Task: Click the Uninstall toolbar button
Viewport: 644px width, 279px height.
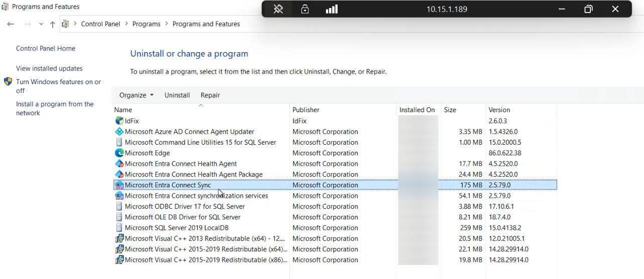Action: click(177, 95)
